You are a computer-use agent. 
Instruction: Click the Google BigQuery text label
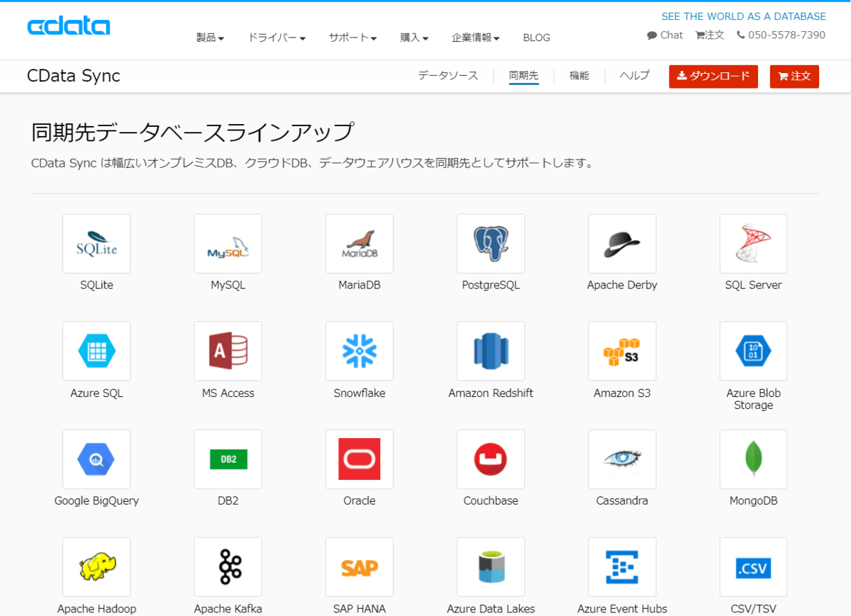coord(96,500)
